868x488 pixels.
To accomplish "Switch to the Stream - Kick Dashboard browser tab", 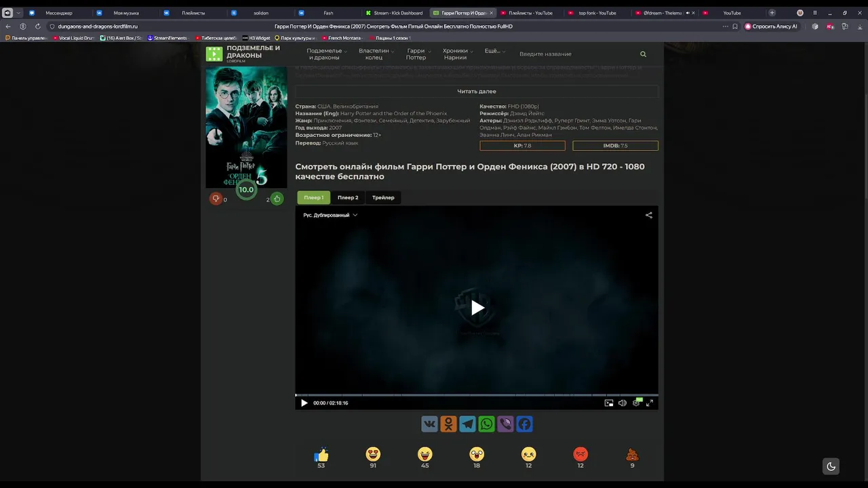I will coord(395,13).
